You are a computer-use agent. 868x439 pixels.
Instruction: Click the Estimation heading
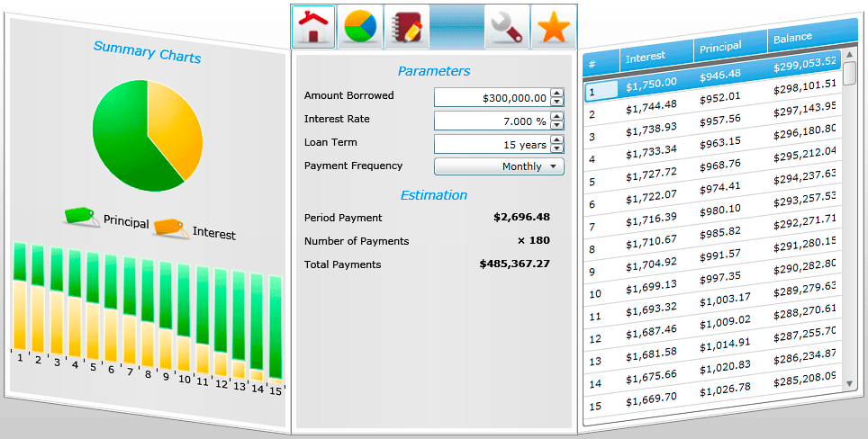pos(434,195)
